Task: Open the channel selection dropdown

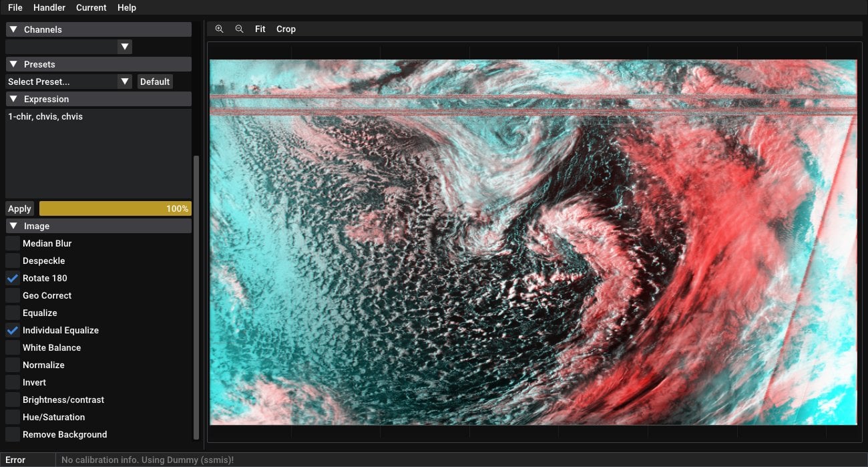Action: pos(69,47)
